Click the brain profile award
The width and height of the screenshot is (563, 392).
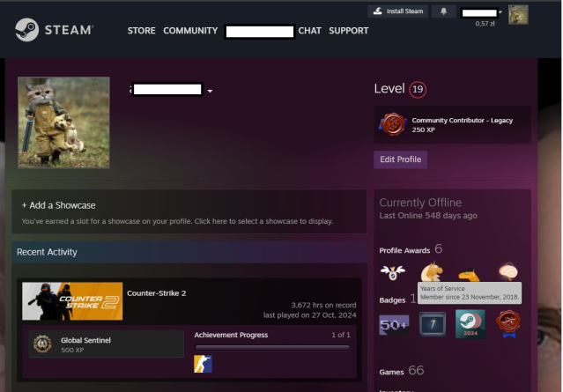click(x=508, y=271)
